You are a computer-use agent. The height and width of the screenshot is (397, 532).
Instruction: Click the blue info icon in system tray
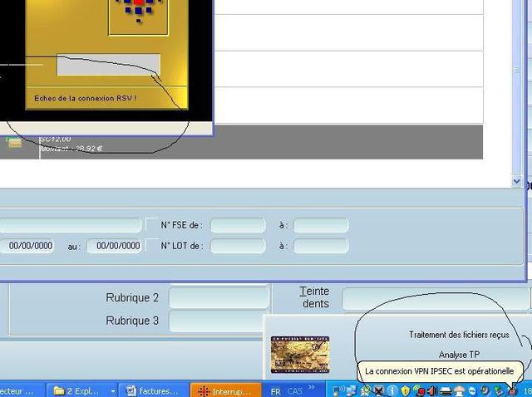pyautogui.click(x=392, y=390)
